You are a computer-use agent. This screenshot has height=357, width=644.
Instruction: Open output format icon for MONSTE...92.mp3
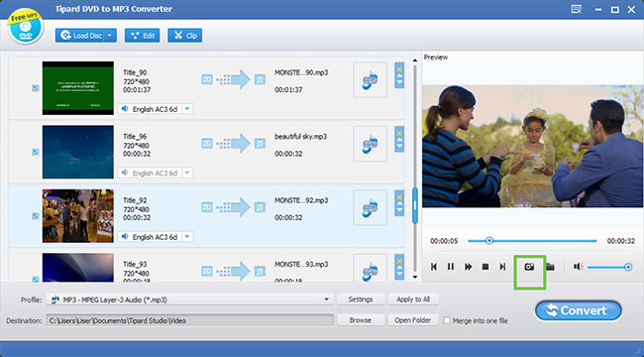click(371, 207)
